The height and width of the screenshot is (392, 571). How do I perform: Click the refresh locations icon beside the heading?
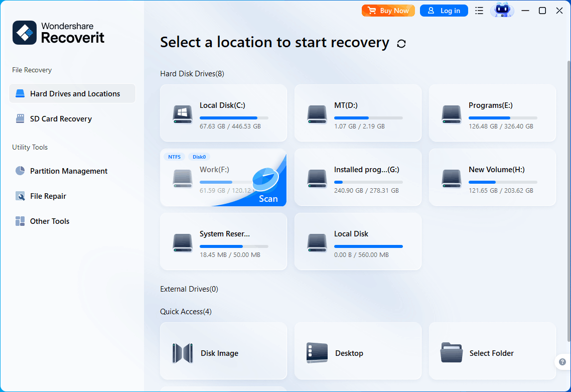click(x=401, y=44)
